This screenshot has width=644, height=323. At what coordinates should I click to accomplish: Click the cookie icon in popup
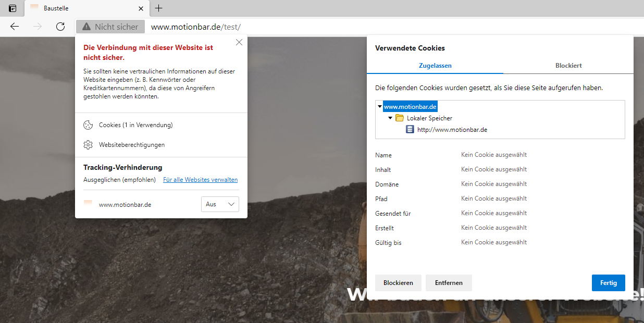[88, 125]
